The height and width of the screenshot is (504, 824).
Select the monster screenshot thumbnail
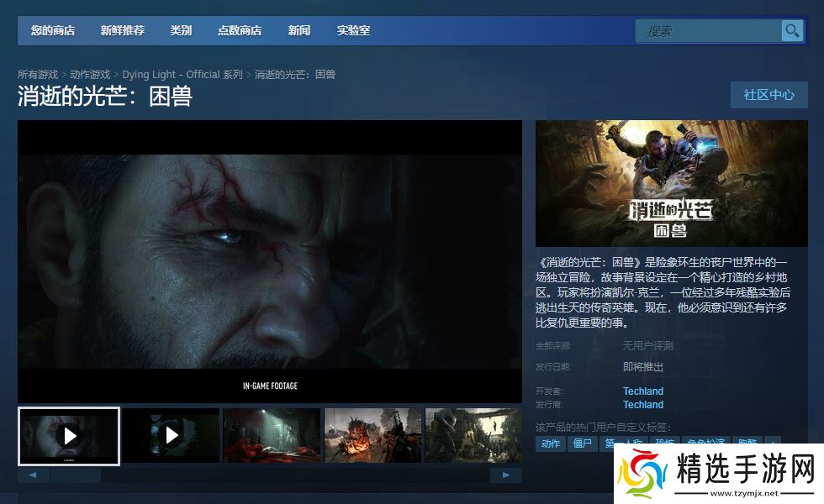pos(372,435)
